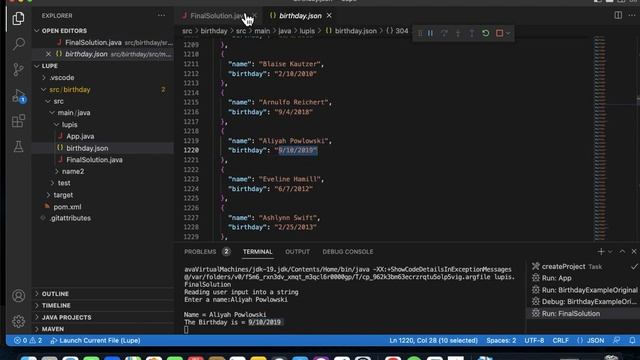This screenshot has width=640, height=360.
Task: Open the Debug Console tab
Action: [x=348, y=252]
